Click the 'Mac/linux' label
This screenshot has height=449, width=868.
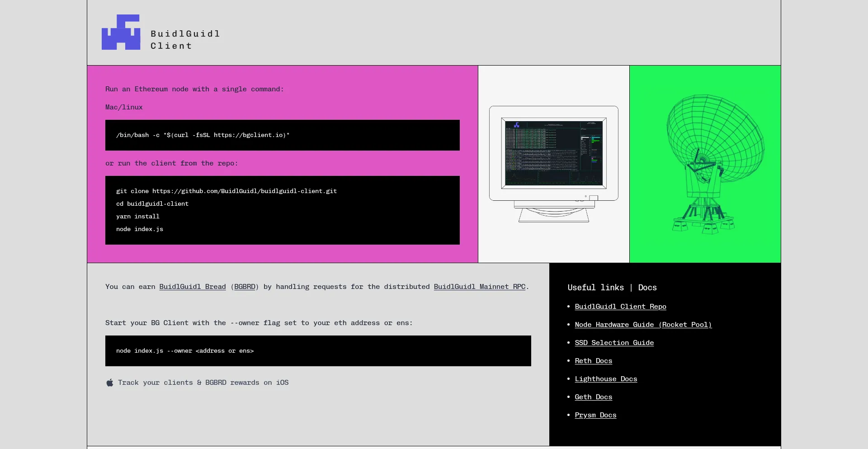(x=124, y=107)
